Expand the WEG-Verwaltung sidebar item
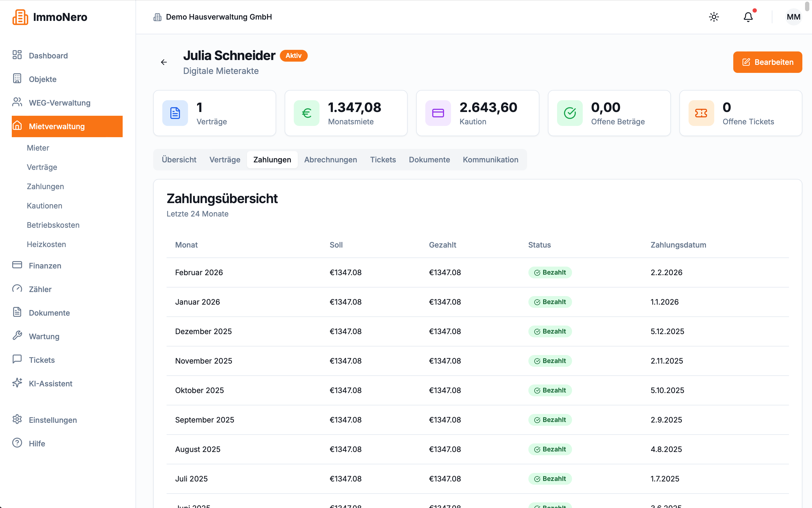The image size is (812, 508). 67,103
